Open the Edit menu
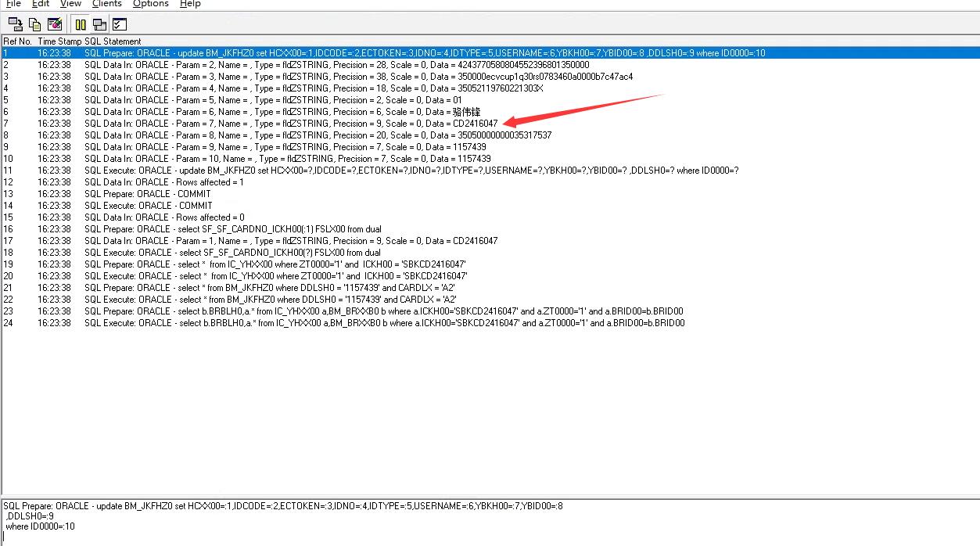 [x=41, y=4]
